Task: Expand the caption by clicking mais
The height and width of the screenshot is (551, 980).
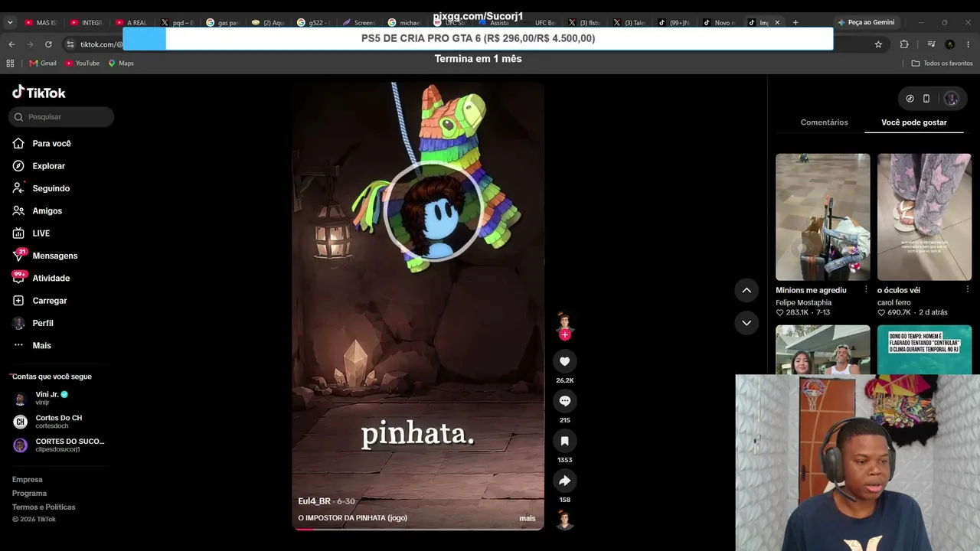Action: coord(528,518)
